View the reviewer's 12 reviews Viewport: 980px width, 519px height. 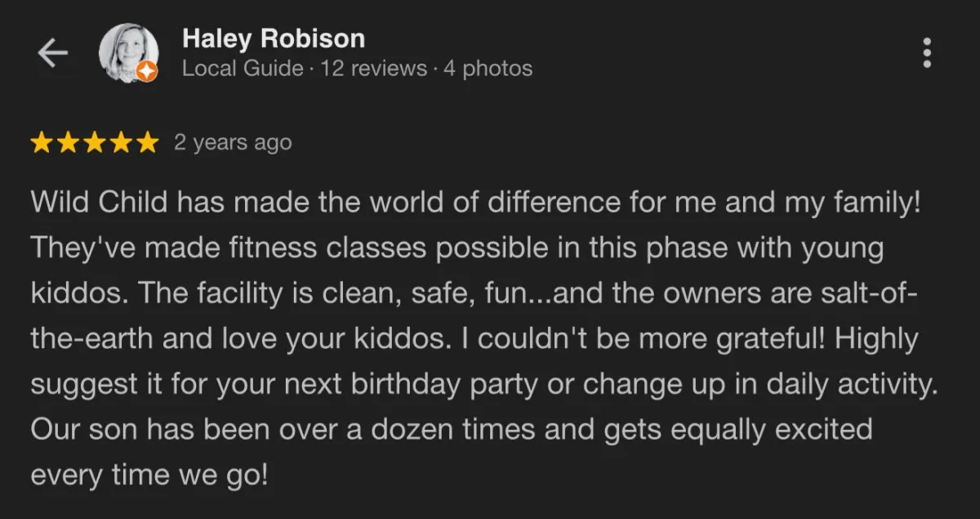pyautogui.click(x=374, y=69)
